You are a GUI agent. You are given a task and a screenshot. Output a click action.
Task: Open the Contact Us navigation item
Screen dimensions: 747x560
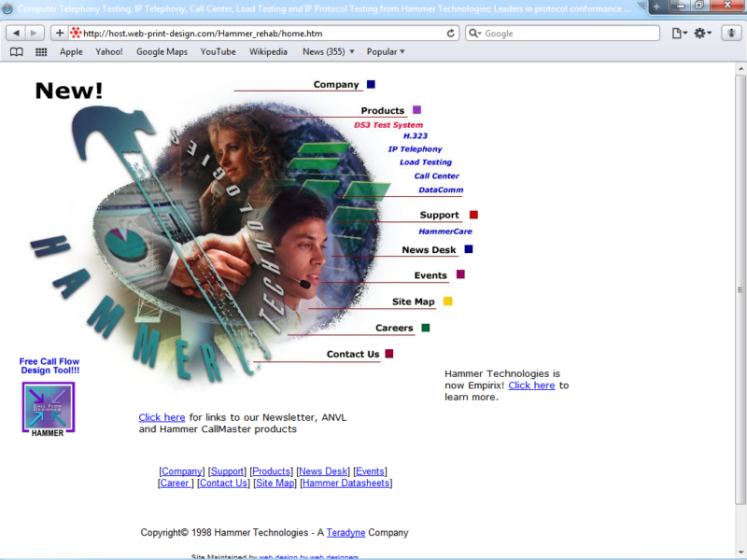coord(353,355)
